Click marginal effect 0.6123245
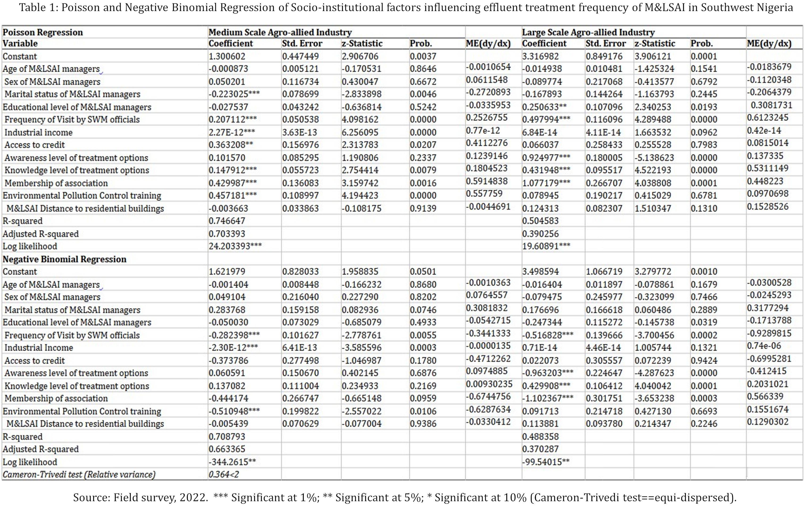This screenshot has height=506, width=812. pos(768,118)
